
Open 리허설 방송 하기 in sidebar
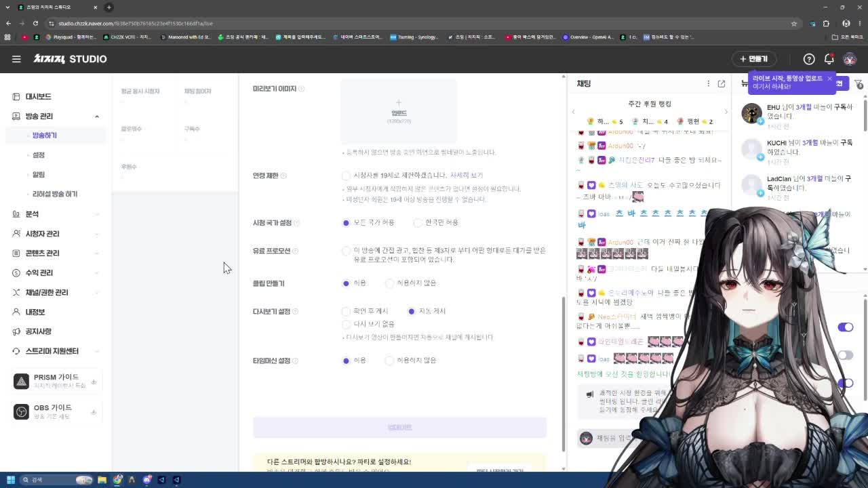[x=55, y=194]
